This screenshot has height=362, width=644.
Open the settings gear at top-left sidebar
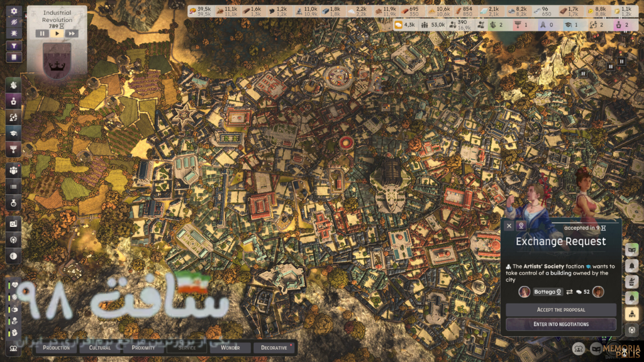(x=14, y=11)
